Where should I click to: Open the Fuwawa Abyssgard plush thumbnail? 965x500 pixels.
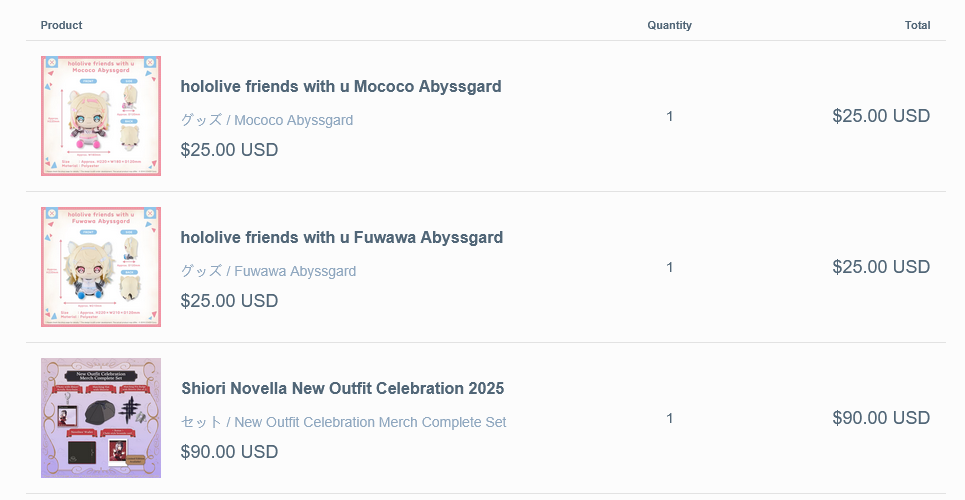[x=101, y=267]
